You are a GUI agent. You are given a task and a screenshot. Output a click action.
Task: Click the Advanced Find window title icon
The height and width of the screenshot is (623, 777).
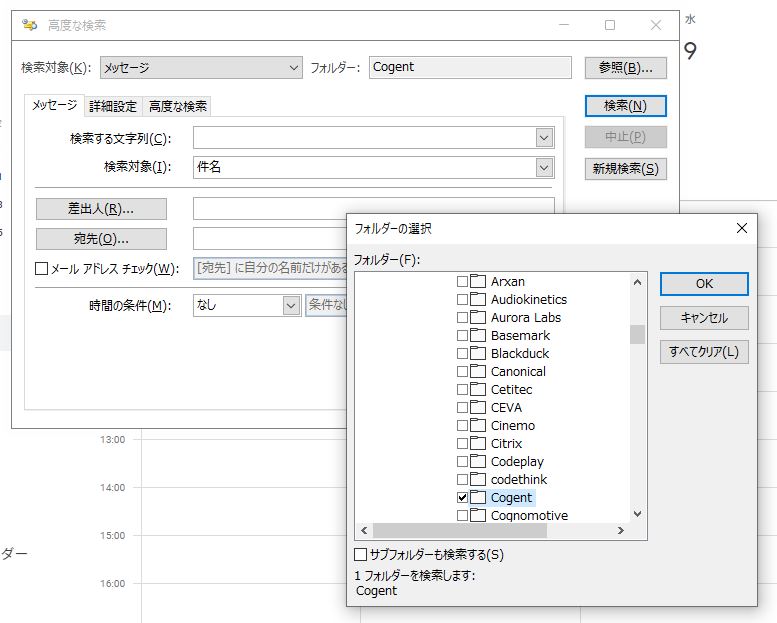point(30,25)
